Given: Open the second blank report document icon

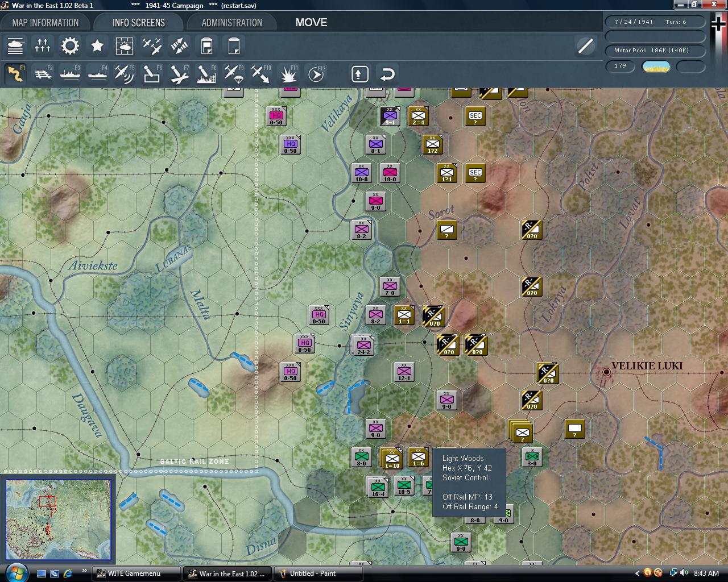Looking at the screenshot, I should pyautogui.click(x=234, y=45).
